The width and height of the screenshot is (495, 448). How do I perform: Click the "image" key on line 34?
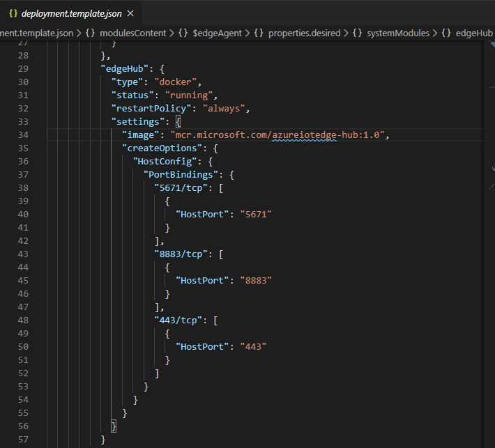coord(140,135)
